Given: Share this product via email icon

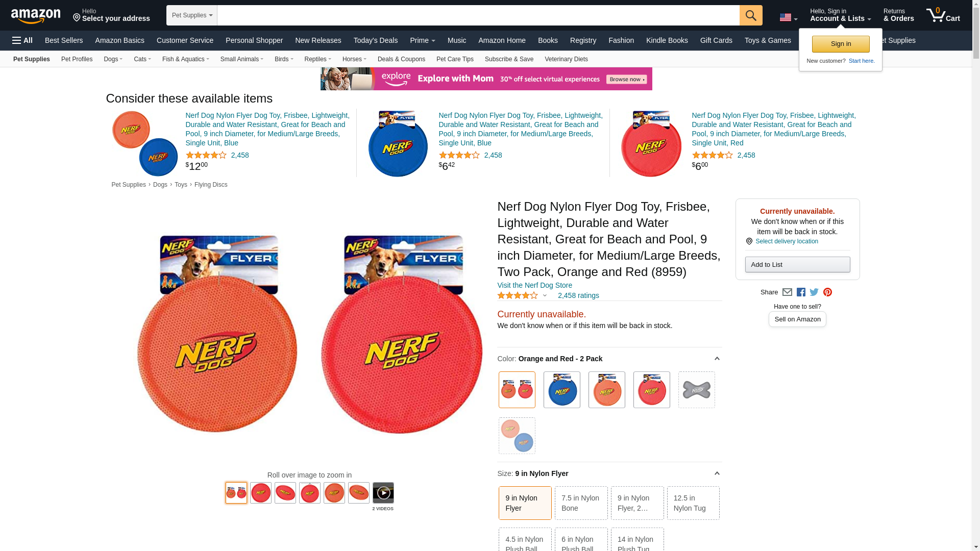Looking at the screenshot, I should 787,292.
